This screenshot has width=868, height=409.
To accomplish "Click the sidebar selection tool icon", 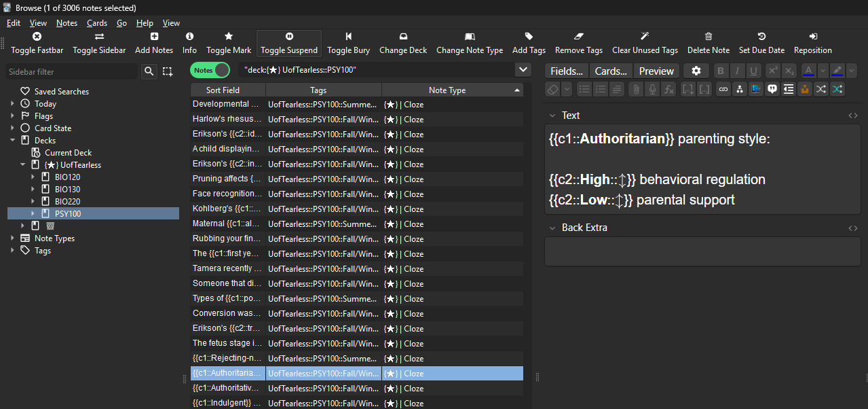I will (168, 71).
